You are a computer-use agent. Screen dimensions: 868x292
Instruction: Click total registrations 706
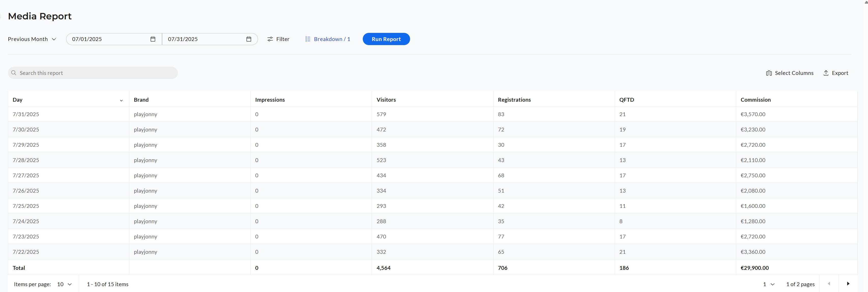[502, 268]
